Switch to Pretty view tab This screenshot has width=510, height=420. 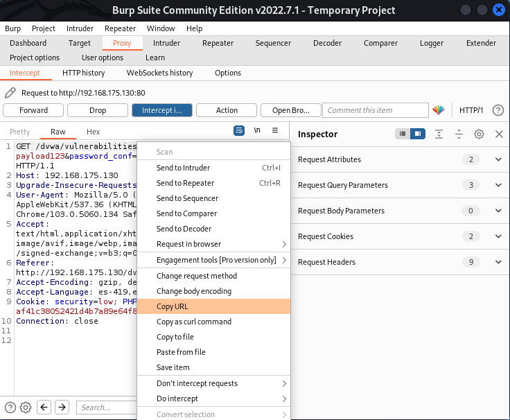20,132
